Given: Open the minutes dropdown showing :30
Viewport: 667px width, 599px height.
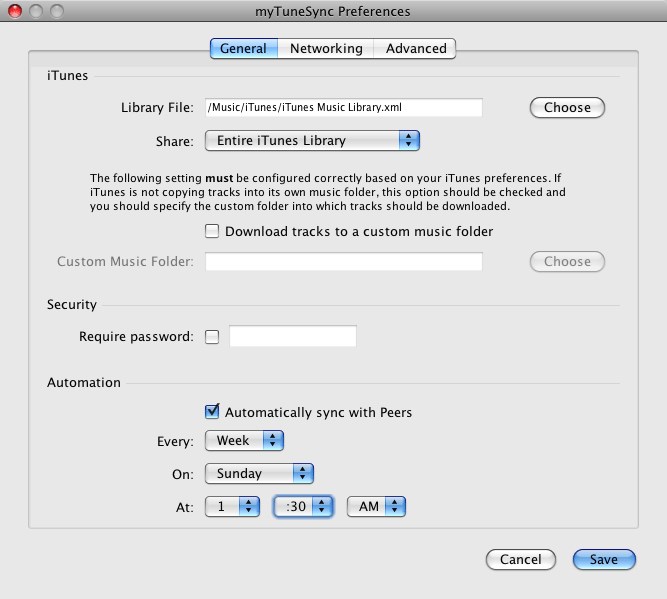Looking at the screenshot, I should [303, 506].
